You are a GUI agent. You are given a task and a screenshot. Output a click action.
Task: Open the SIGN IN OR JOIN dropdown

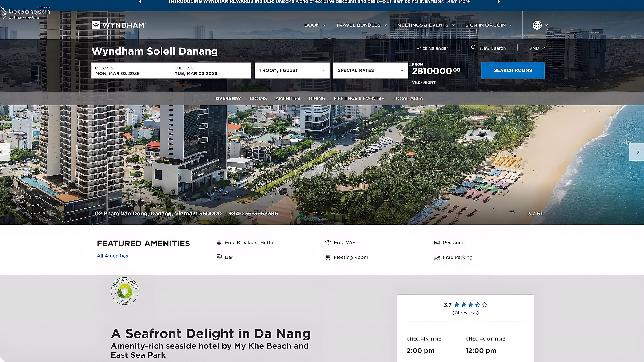tap(489, 25)
